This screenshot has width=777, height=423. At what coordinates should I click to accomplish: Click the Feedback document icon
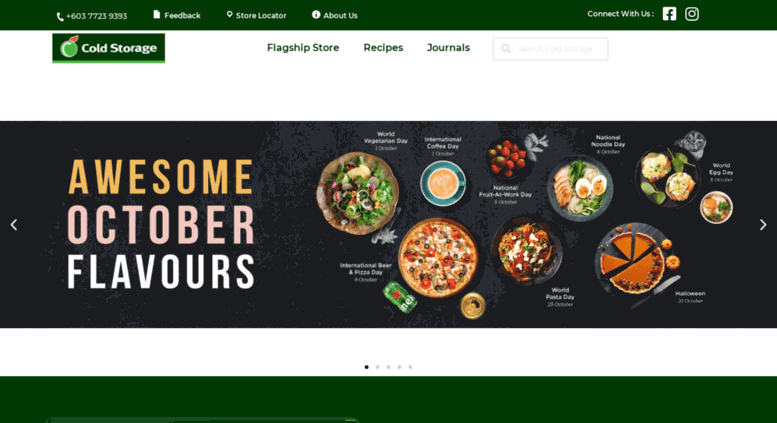click(x=157, y=14)
